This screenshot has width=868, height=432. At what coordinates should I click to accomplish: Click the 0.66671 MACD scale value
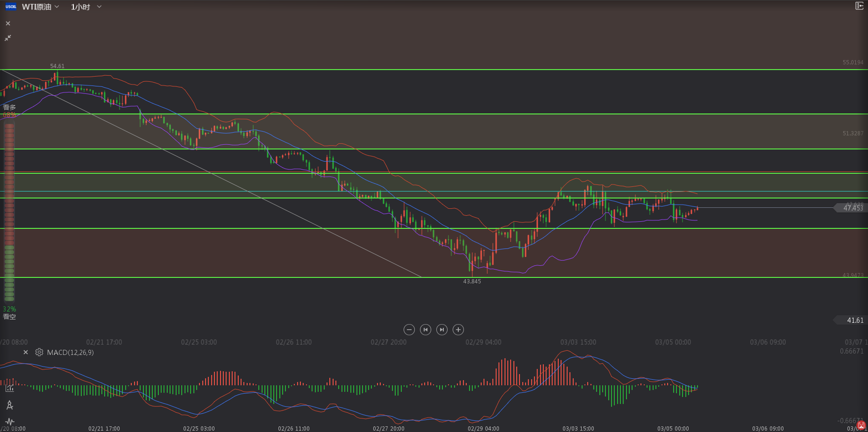(852, 351)
